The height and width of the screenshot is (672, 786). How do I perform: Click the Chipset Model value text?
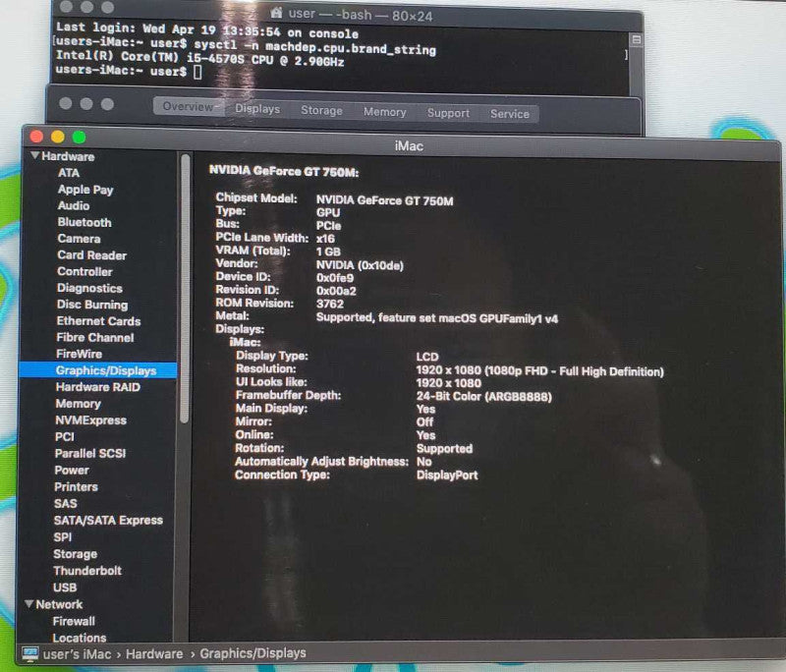click(x=384, y=201)
